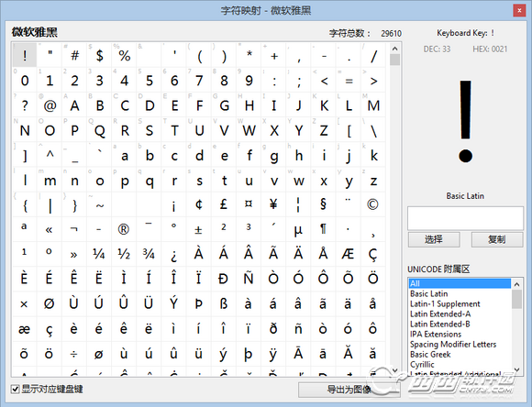Pick the Æ ligature capital character
The image size is (532, 407).
pyautogui.click(x=348, y=255)
